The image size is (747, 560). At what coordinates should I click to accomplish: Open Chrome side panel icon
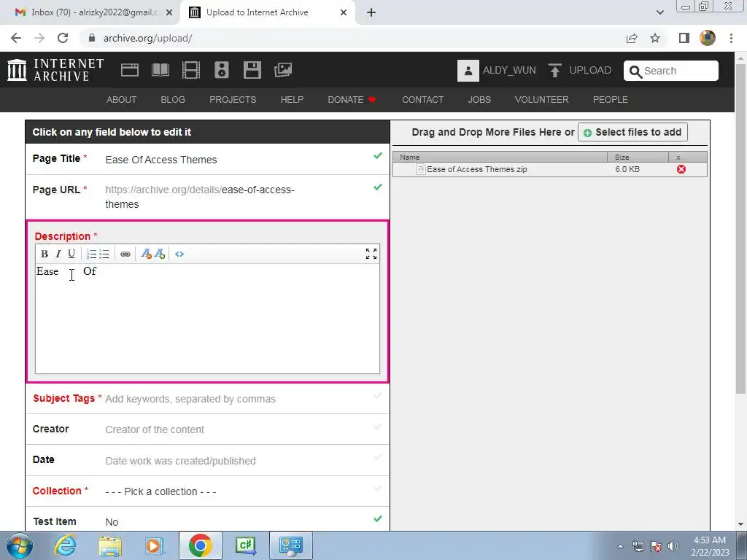click(684, 38)
